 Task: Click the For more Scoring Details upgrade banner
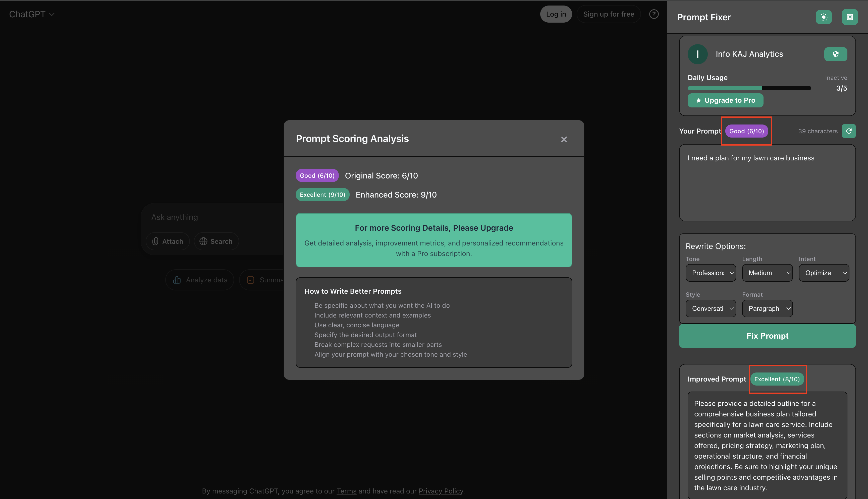[434, 240]
